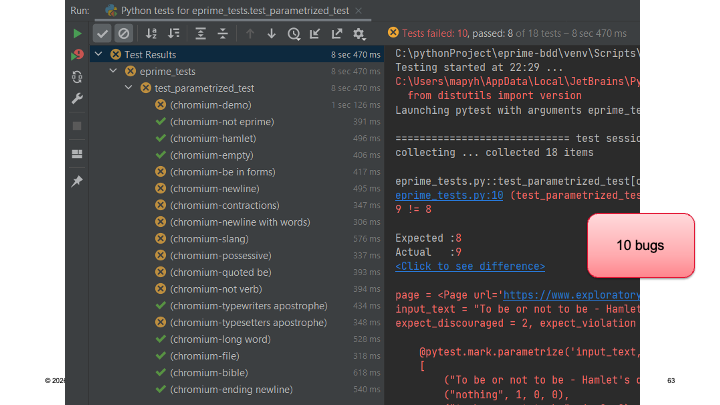Click the 'Tests failed: 10' status text
This screenshot has height=405, width=720.
(x=435, y=34)
